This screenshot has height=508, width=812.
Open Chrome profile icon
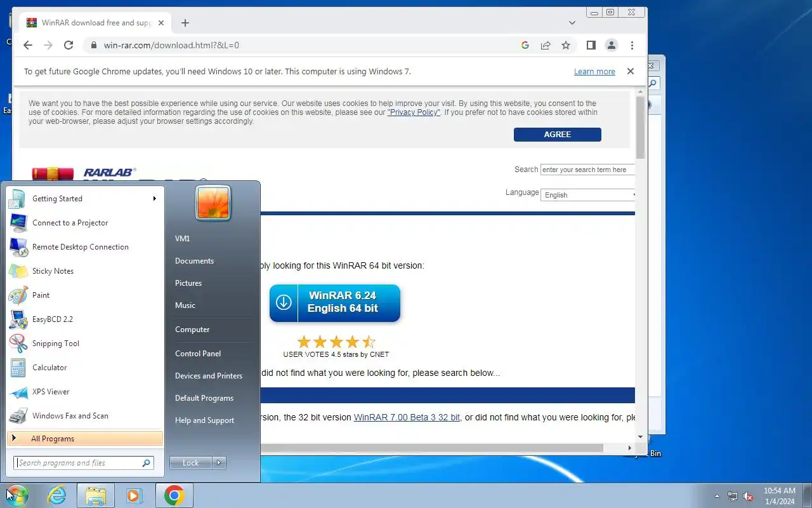pos(611,45)
